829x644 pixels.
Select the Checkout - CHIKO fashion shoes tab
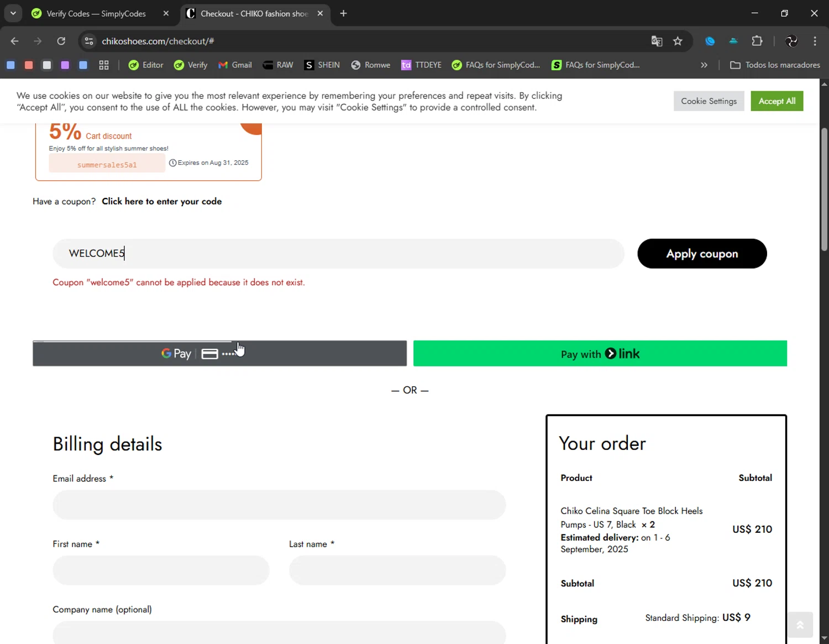(254, 13)
